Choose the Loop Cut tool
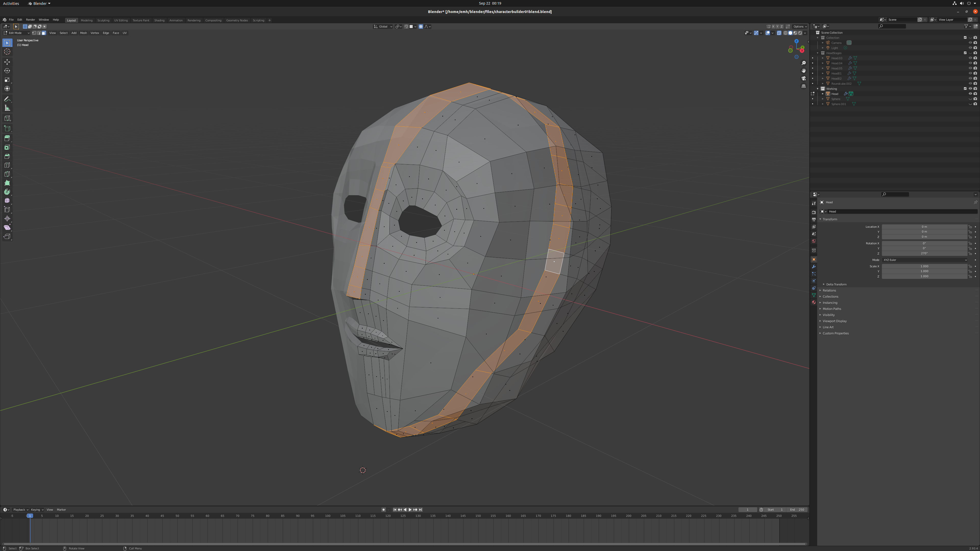 pos(7,165)
